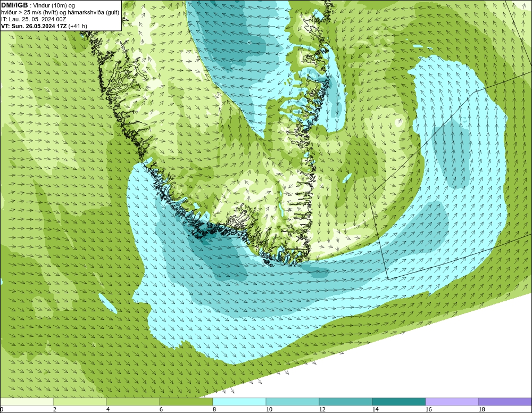532x413 pixels.
Task: Click the 2–4 m/s light green legend swatch
Action: (80, 402)
